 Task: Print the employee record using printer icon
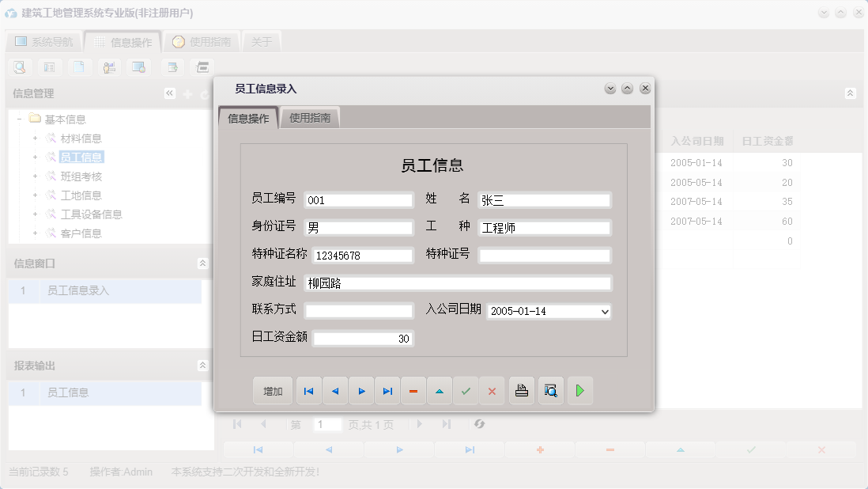click(x=521, y=390)
